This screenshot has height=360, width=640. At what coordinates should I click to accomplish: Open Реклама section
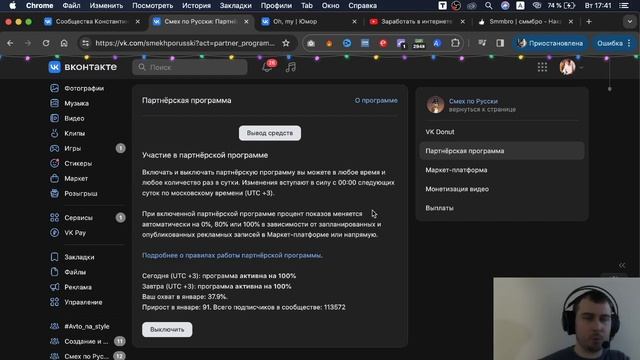[78, 287]
